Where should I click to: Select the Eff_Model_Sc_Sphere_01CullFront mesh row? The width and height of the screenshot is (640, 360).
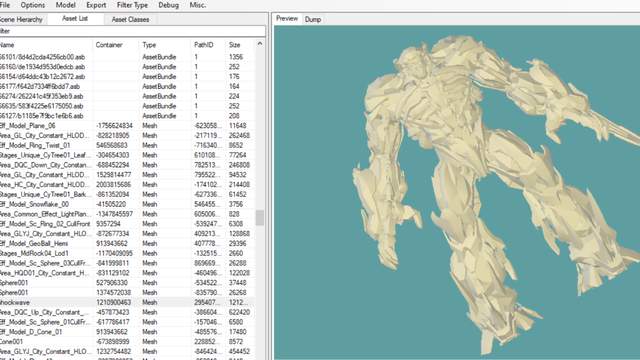pos(127,322)
